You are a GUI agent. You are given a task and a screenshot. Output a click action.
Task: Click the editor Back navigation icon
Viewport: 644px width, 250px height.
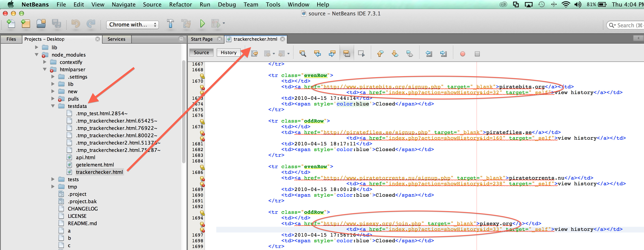click(x=267, y=54)
